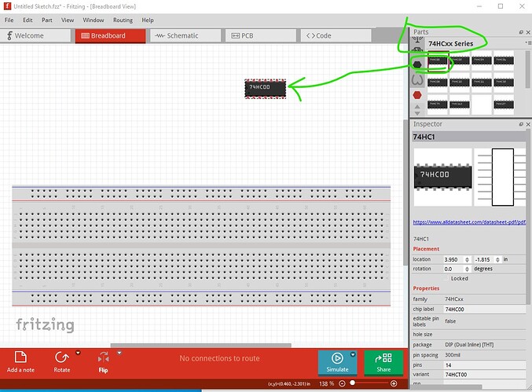Click the canvas vertical scrollbar
The image size is (532, 392).
click(x=405, y=192)
